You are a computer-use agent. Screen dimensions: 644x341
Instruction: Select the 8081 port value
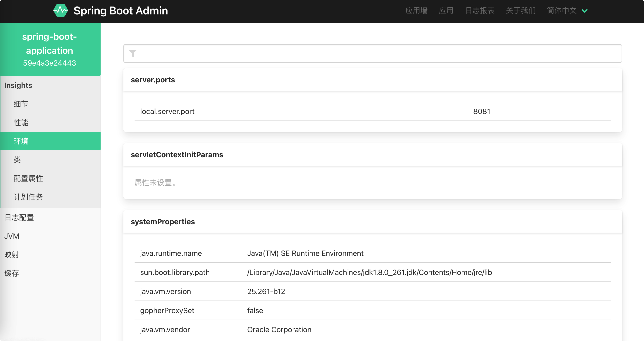[481, 111]
